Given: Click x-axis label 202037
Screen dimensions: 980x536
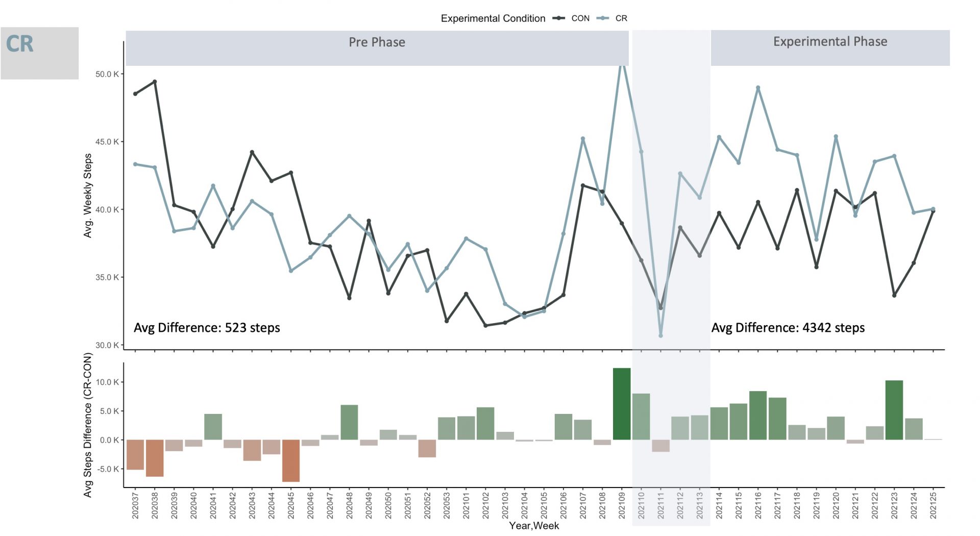Looking at the screenshot, I should coord(135,505).
